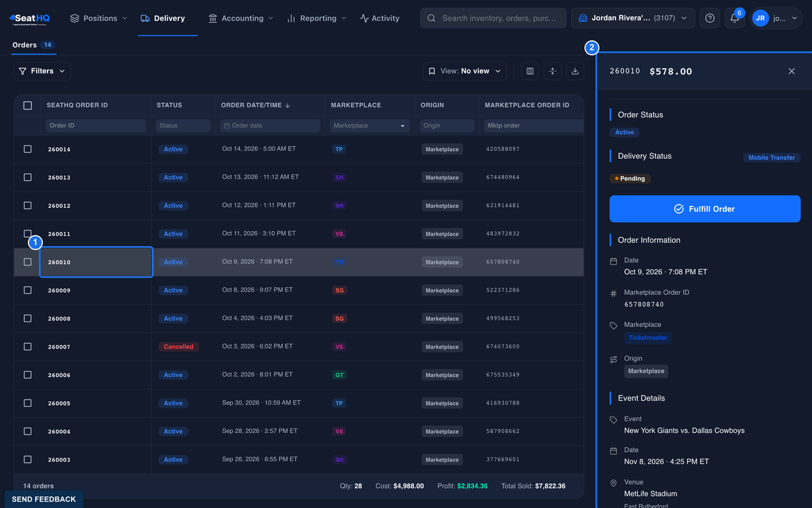
Task: Select the checkbox for order 260009
Action: [27, 290]
